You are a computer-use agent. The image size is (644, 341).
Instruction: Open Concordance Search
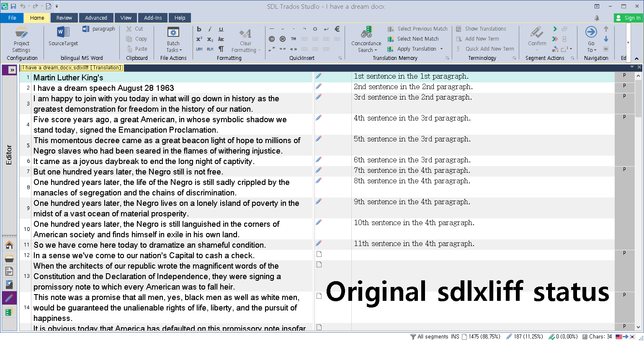366,39
